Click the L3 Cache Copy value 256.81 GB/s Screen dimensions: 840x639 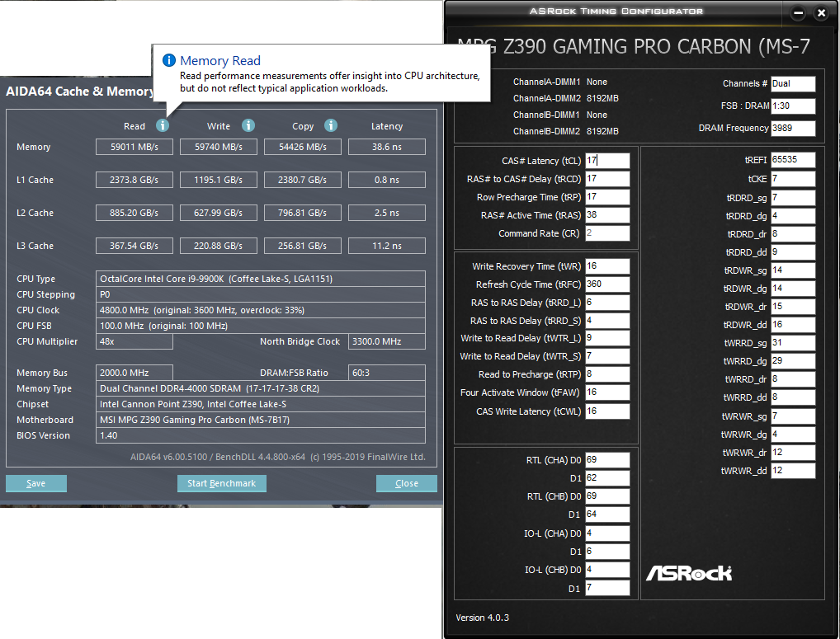[x=303, y=246]
